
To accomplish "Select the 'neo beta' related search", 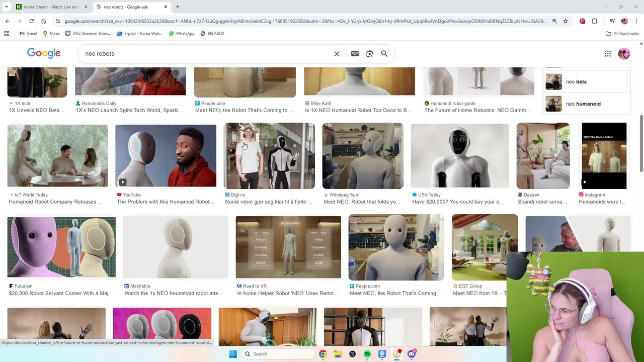I will [x=587, y=81].
